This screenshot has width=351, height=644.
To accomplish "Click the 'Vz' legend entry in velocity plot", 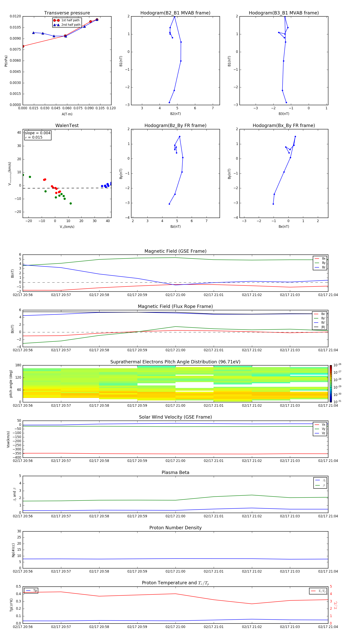I will pos(320,433).
